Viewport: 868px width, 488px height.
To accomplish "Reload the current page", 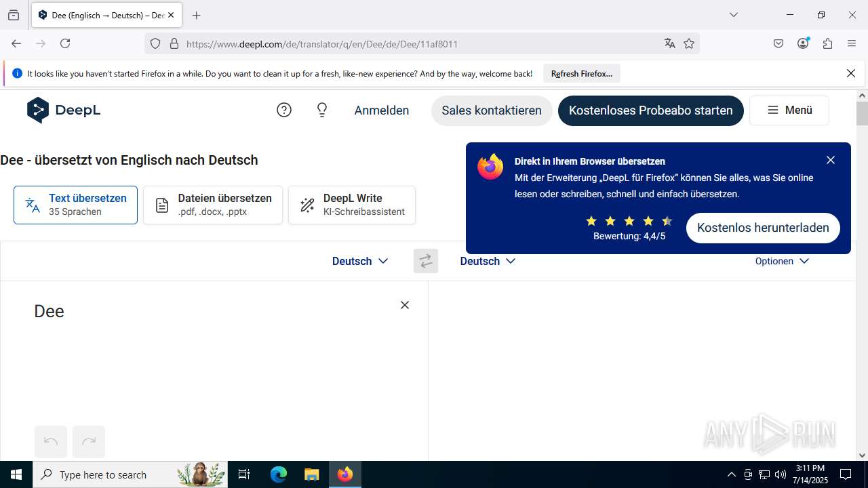I will pyautogui.click(x=65, y=43).
